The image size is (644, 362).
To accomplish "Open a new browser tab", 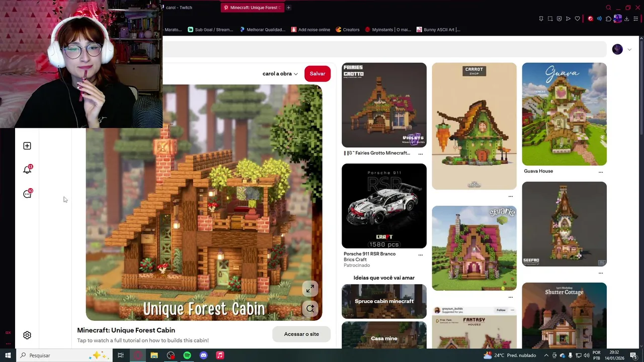I will click(x=289, y=8).
